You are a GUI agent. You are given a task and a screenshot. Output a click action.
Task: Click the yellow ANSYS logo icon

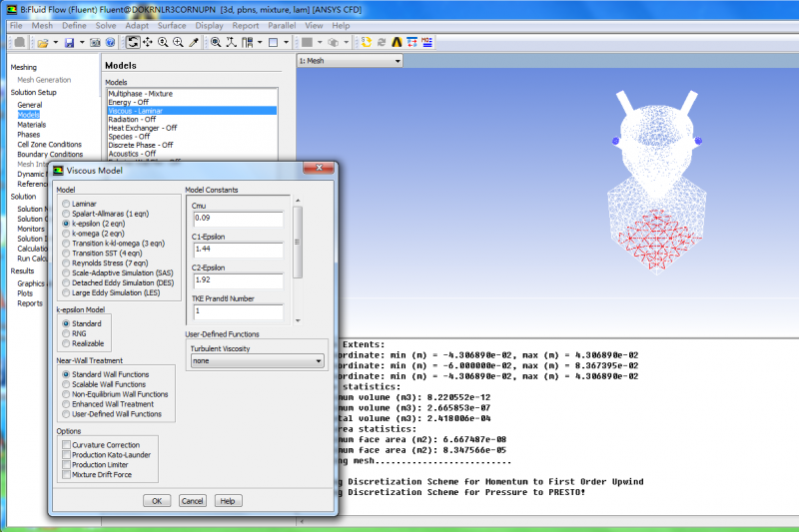pos(397,42)
